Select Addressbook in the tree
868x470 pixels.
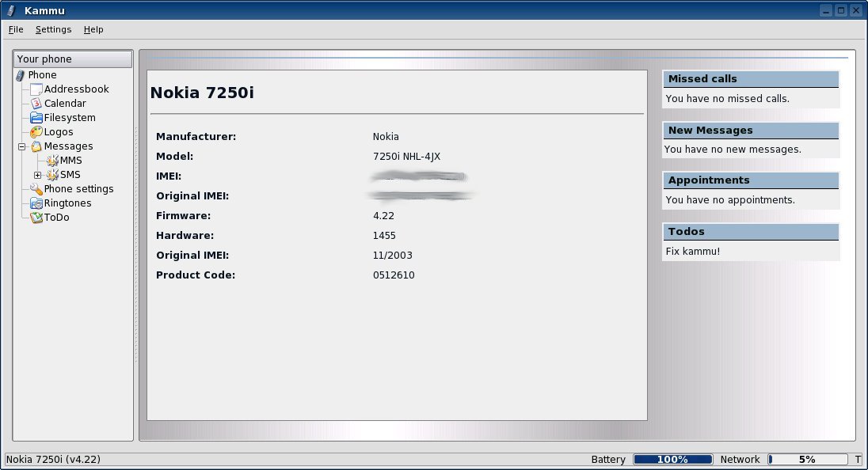pyautogui.click(x=76, y=89)
